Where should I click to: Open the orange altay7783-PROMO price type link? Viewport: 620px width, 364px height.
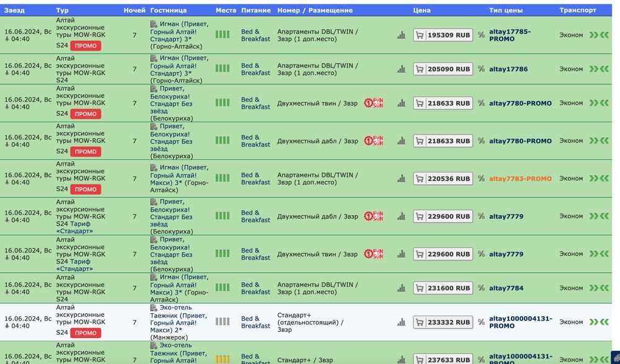(x=520, y=179)
